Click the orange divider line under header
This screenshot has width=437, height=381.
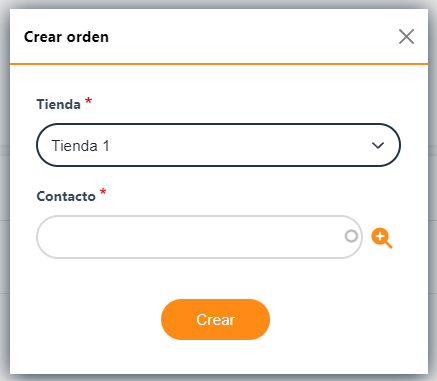(219, 63)
